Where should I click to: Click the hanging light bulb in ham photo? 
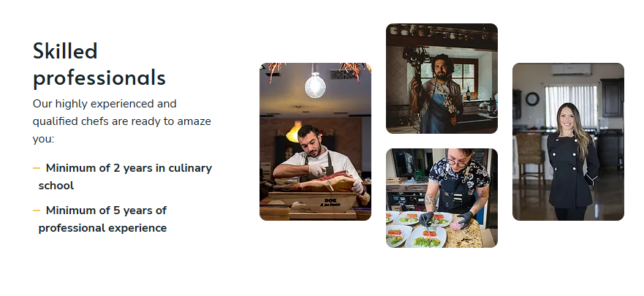tap(315, 86)
